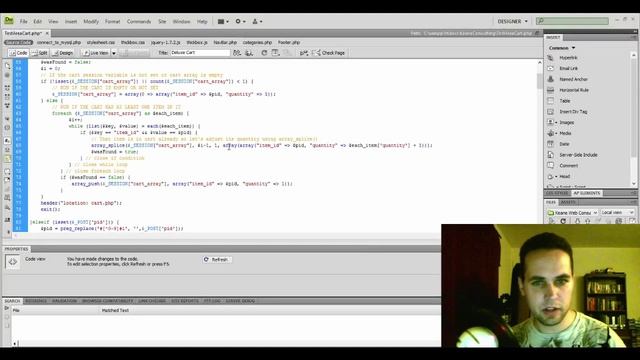This screenshot has width=640, height=360.
Task: Open related file jquery-1.7.2.js
Action: [x=165, y=42]
